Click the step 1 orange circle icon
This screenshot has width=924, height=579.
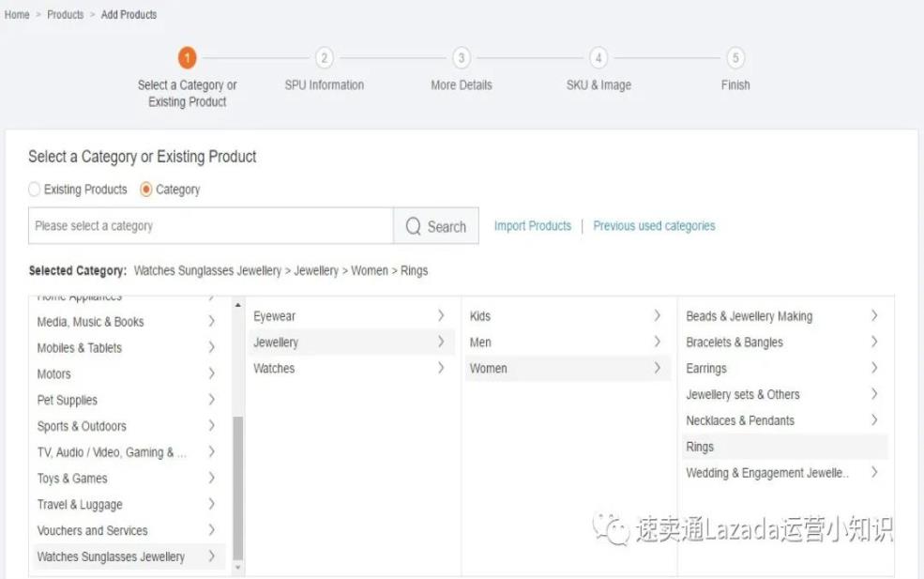tap(188, 58)
